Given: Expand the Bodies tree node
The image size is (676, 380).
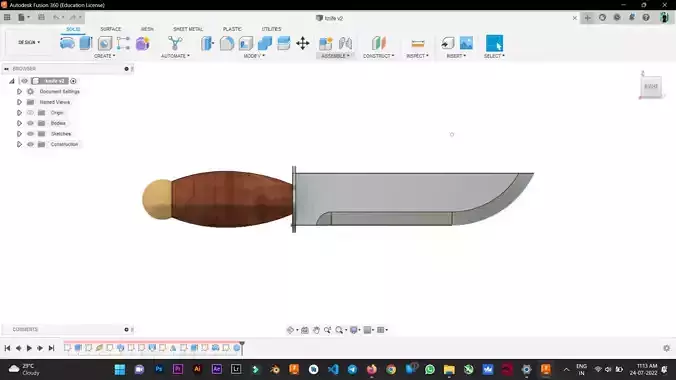Looking at the screenshot, I should tap(19, 123).
